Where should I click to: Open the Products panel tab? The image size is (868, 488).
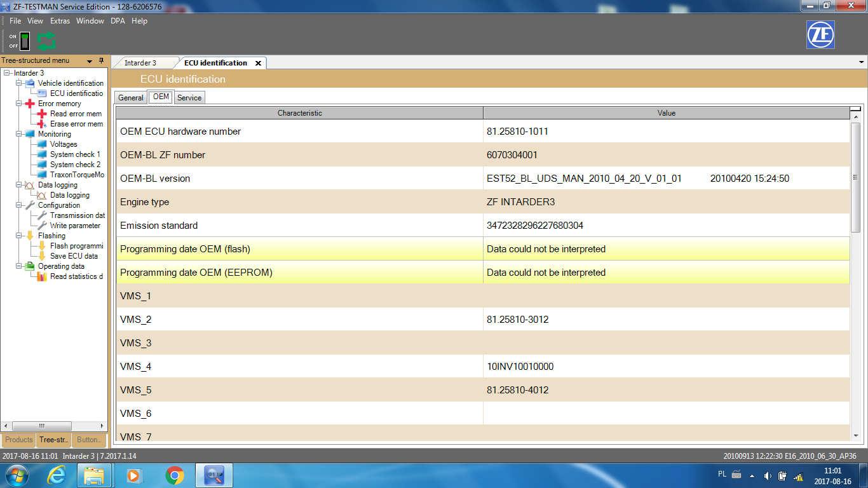pyautogui.click(x=19, y=440)
